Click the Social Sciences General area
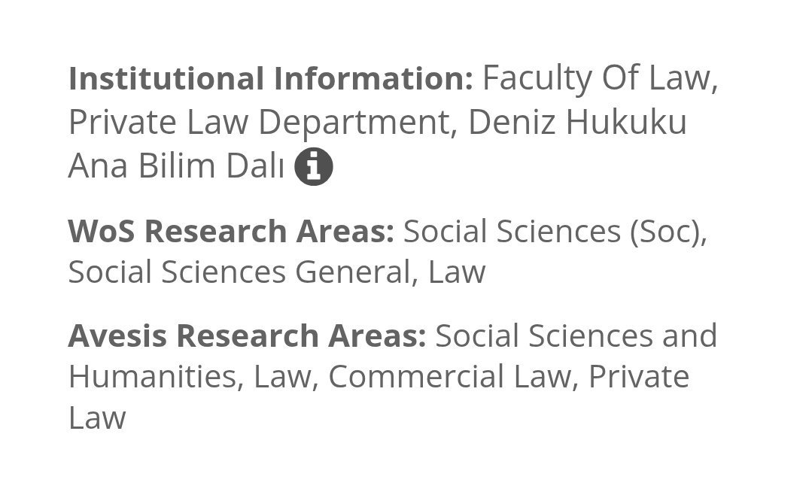The height and width of the screenshot is (504, 812). [x=239, y=272]
